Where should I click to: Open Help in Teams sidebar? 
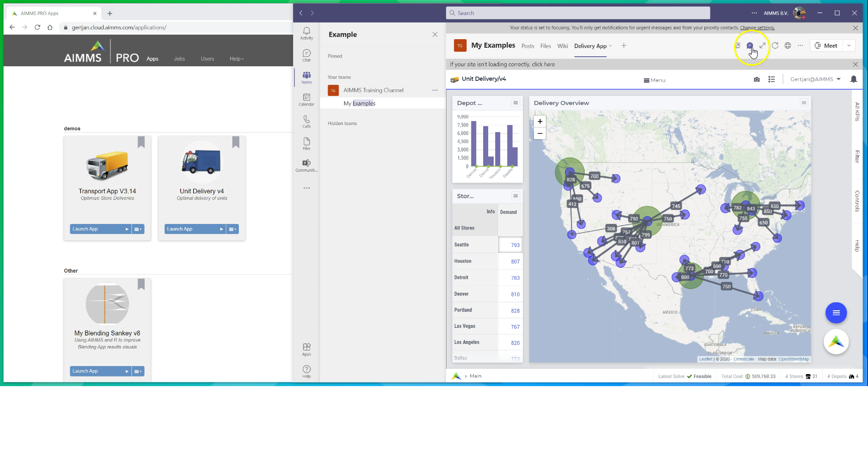coord(307,372)
